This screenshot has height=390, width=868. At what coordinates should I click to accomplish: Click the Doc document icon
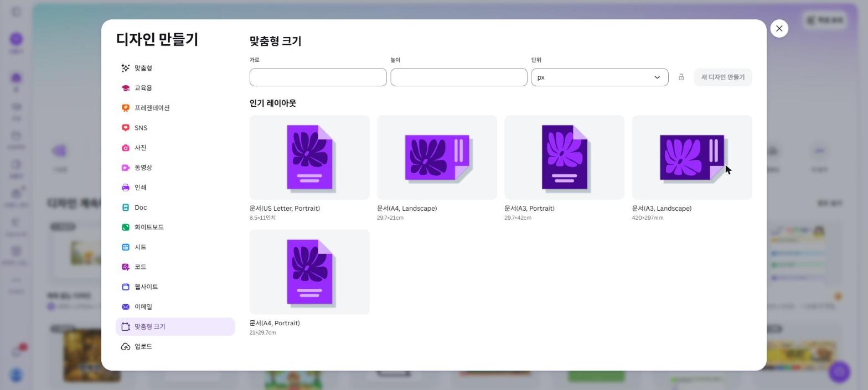[x=126, y=207]
